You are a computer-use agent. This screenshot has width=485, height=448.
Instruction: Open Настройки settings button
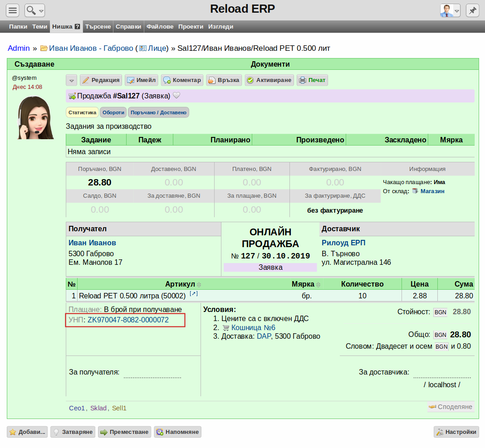[x=456, y=432]
